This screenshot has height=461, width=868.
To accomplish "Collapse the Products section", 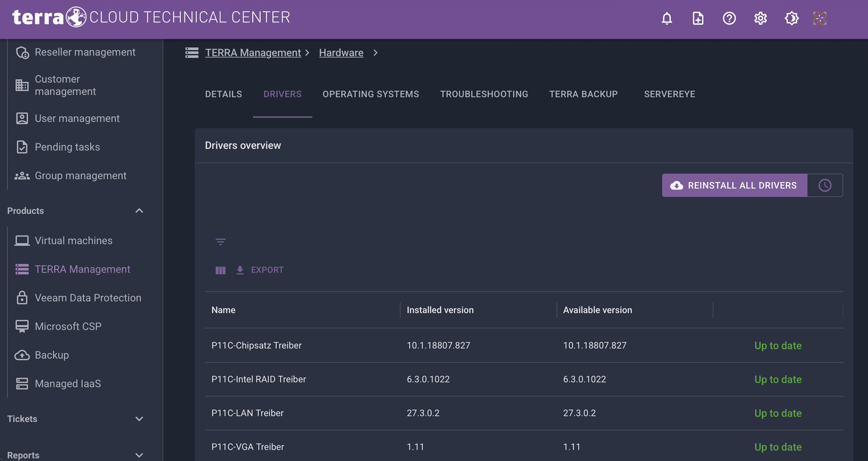I will pos(139,211).
